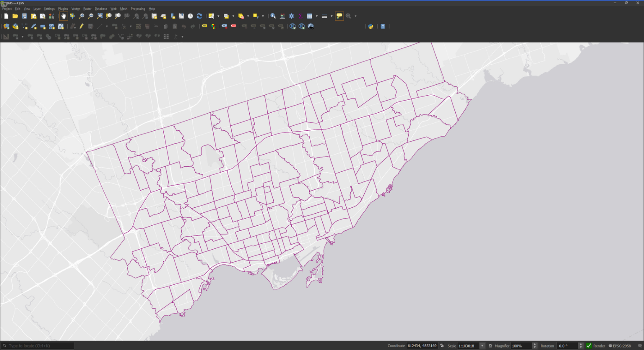Viewport: 644px width, 350px height.
Task: Show the Statistical Summary sigma icon
Action: point(301,16)
